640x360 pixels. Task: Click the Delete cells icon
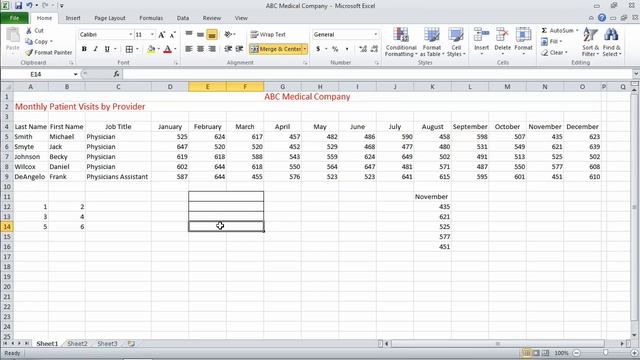502,36
